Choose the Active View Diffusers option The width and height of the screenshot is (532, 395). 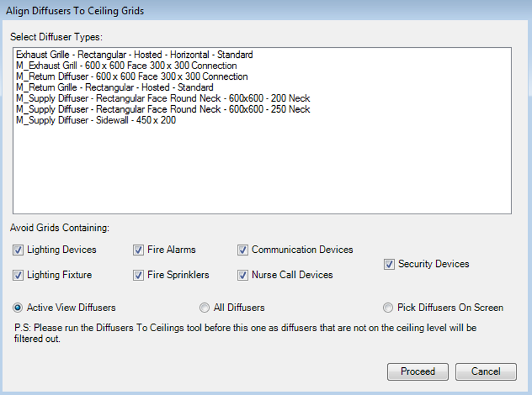[x=18, y=308]
